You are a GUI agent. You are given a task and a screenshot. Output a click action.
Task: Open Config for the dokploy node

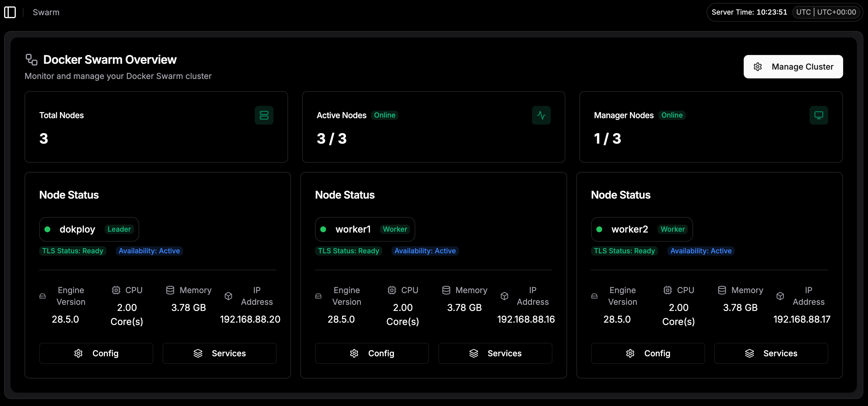tap(96, 353)
